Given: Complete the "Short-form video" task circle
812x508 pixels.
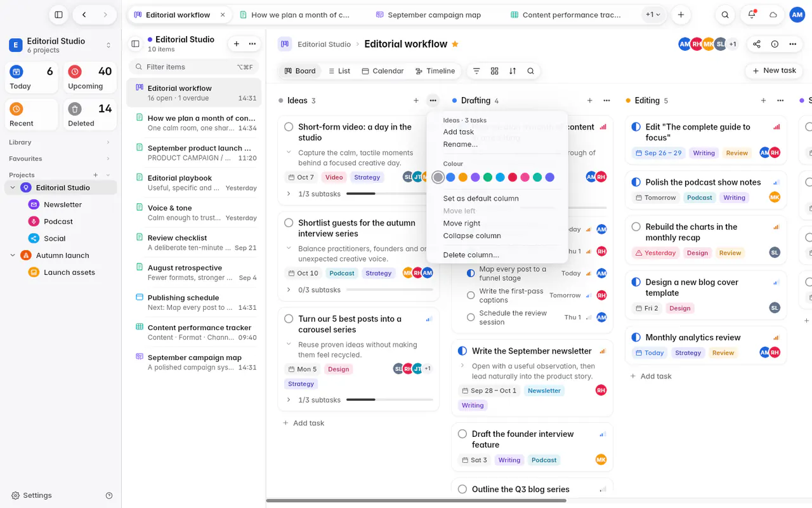Looking at the screenshot, I should 289,127.
